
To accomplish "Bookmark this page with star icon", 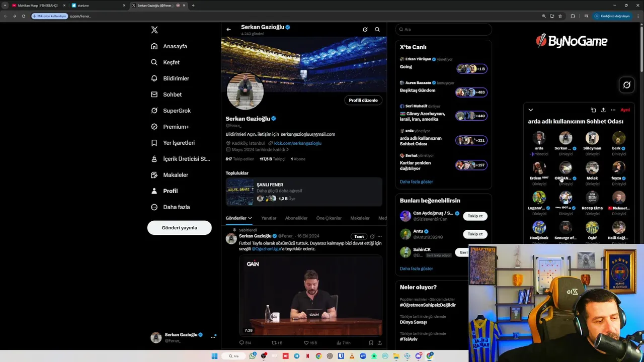I will click(x=560, y=16).
